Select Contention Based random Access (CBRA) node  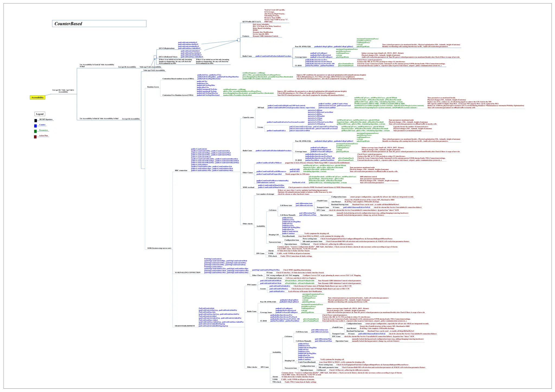click(178, 79)
